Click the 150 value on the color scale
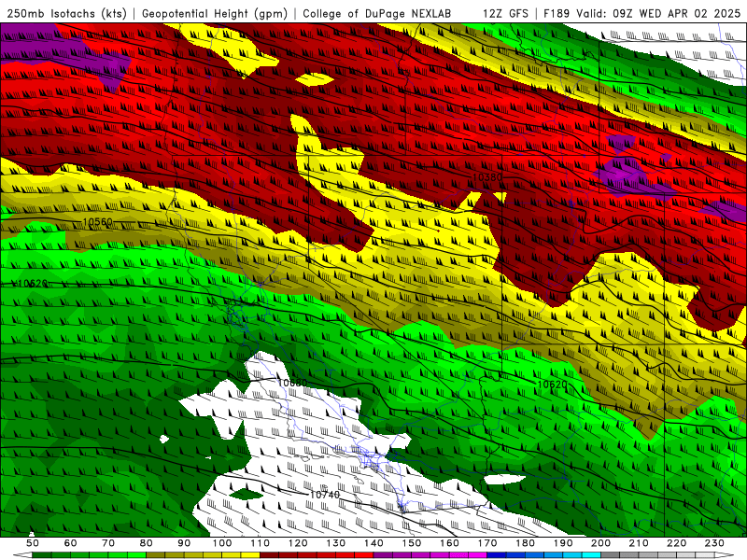Screen dimensions: 747x560 pyautogui.click(x=412, y=543)
